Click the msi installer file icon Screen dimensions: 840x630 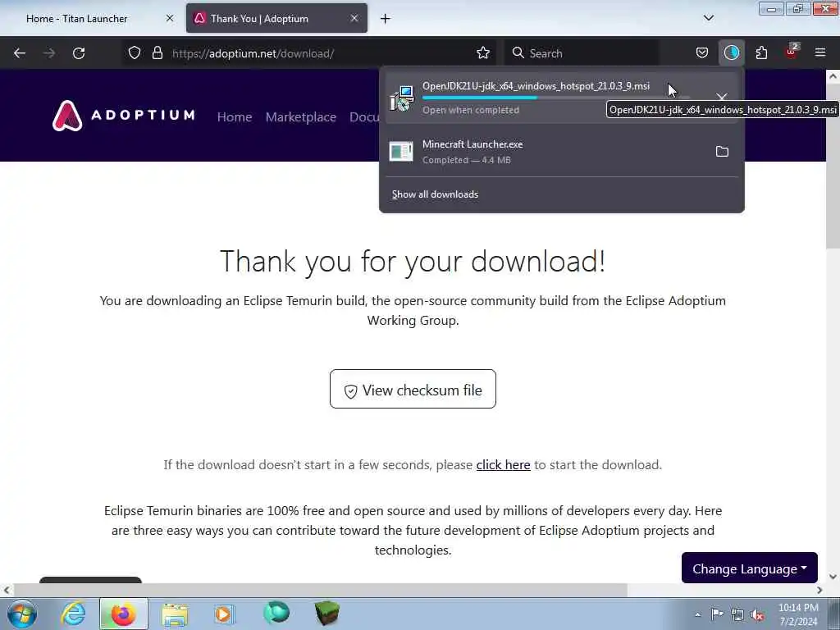click(401, 98)
